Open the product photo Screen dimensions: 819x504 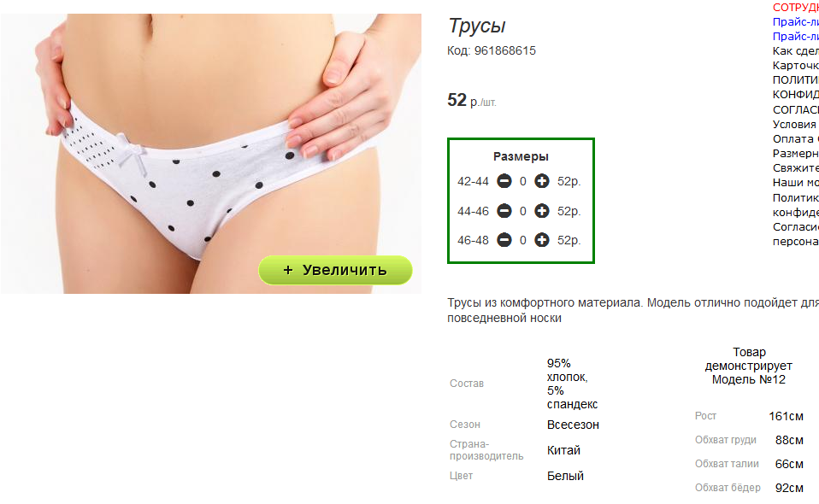point(211,154)
